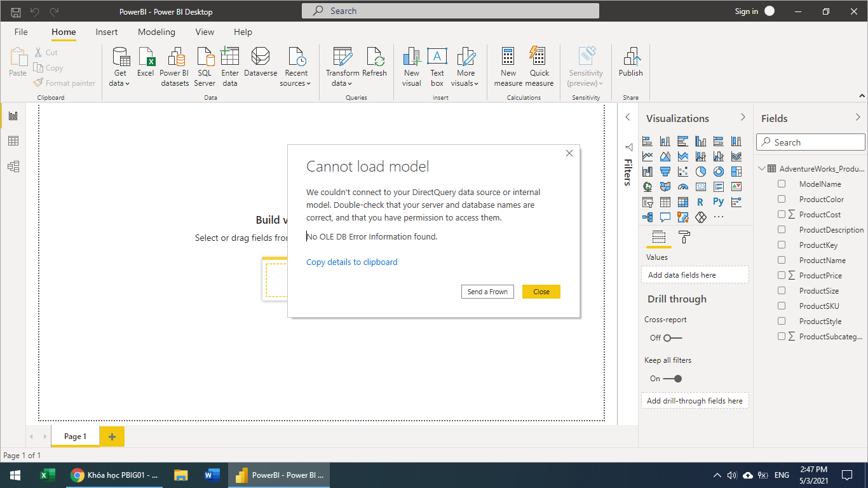The height and width of the screenshot is (488, 868).
Task: Toggle the Keep all filters switch
Action: (672, 379)
